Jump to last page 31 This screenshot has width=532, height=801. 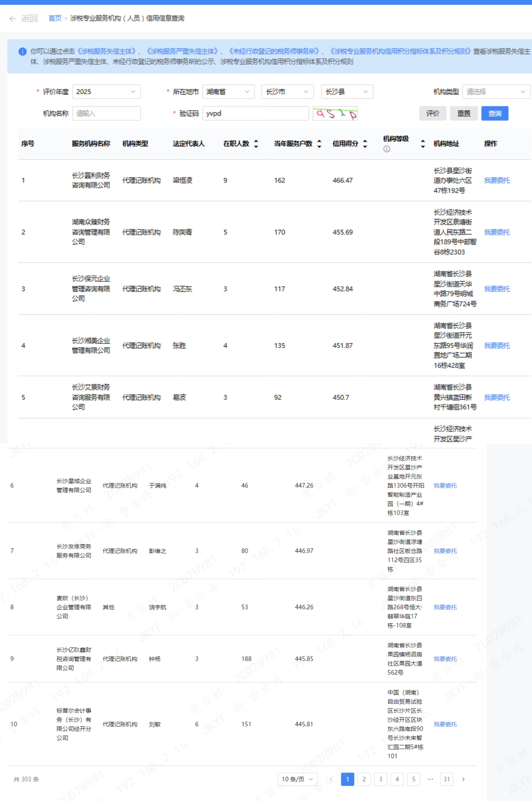pyautogui.click(x=447, y=779)
